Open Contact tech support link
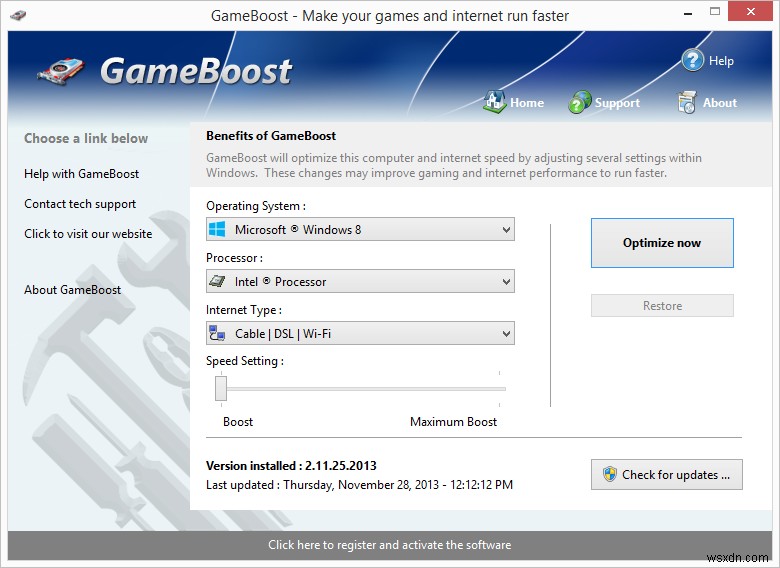This screenshot has width=780, height=568. 80,204
